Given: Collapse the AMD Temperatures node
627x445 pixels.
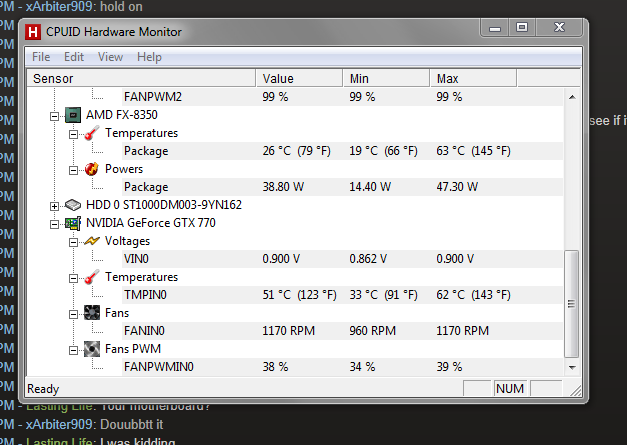Looking at the screenshot, I should pyautogui.click(x=73, y=134).
